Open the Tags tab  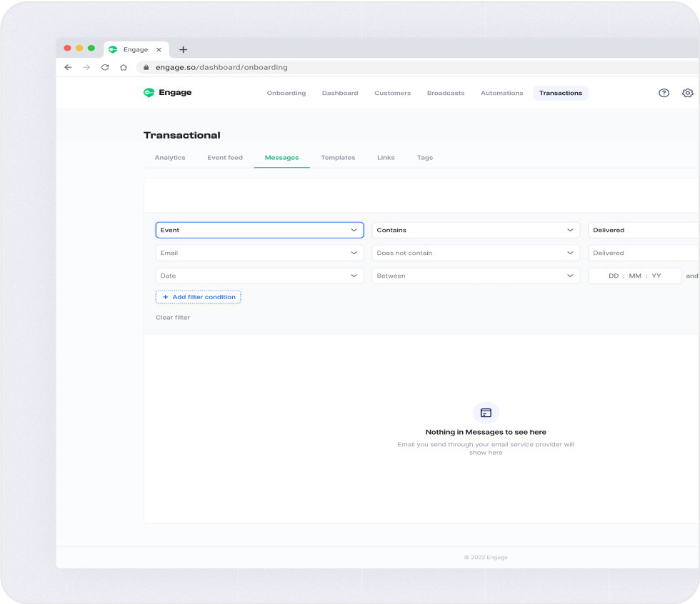[425, 158]
